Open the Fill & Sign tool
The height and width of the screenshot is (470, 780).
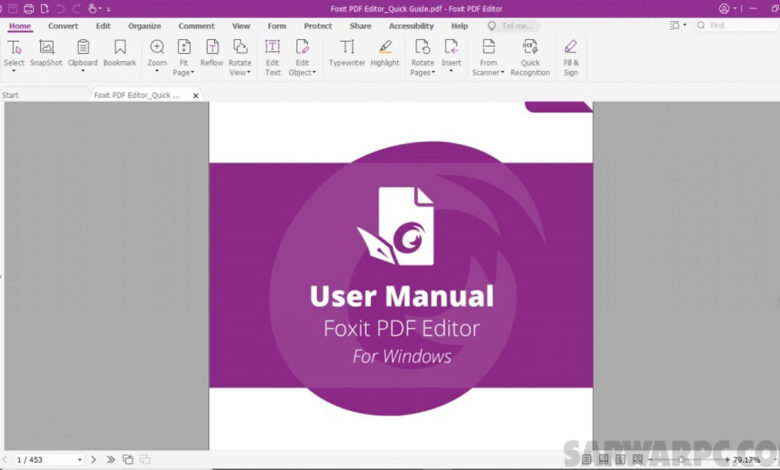click(571, 58)
